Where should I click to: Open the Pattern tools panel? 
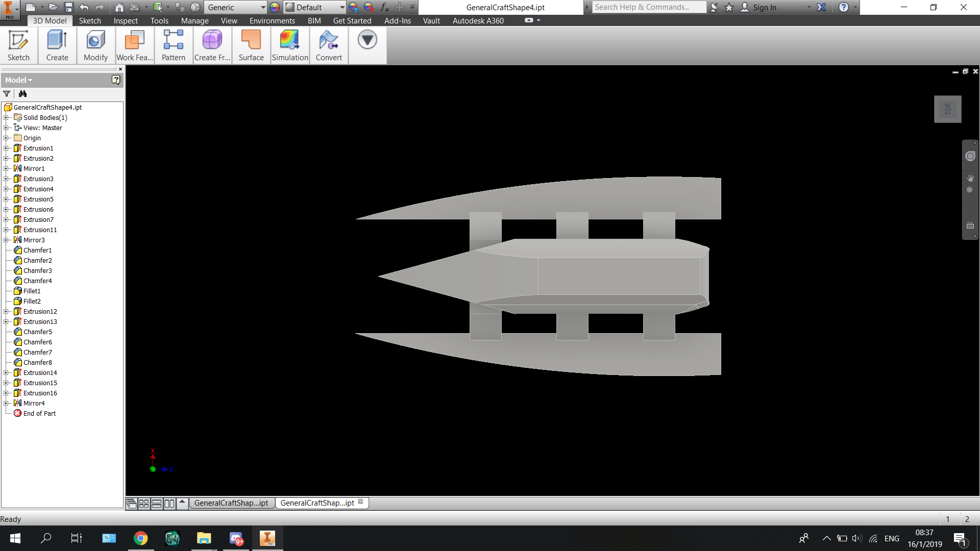coord(174,45)
